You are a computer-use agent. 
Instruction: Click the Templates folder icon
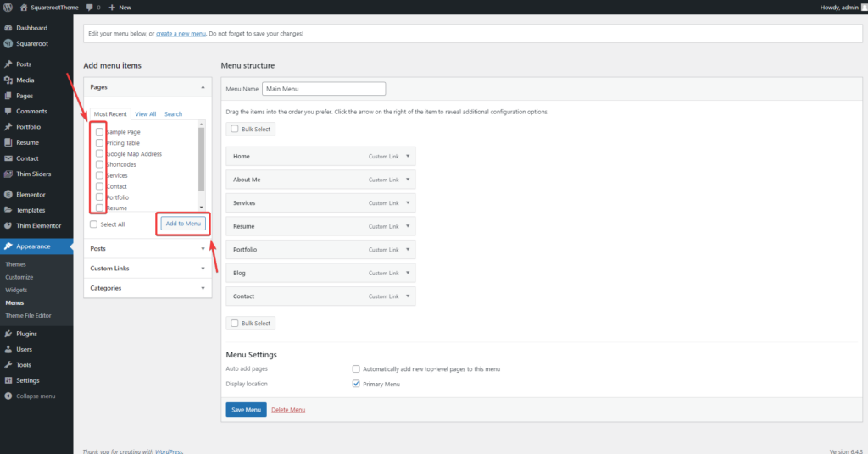point(8,210)
